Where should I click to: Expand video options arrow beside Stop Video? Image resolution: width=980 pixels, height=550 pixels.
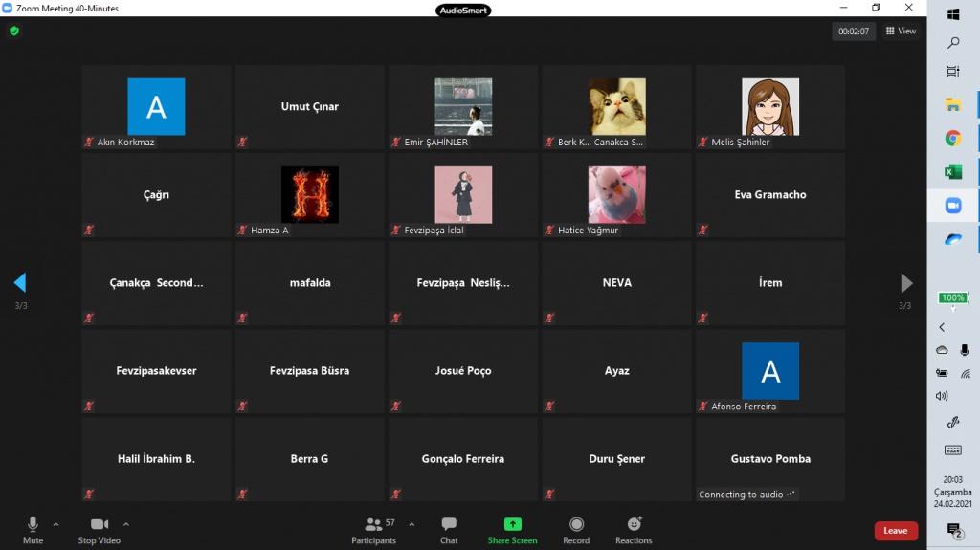pos(126,524)
